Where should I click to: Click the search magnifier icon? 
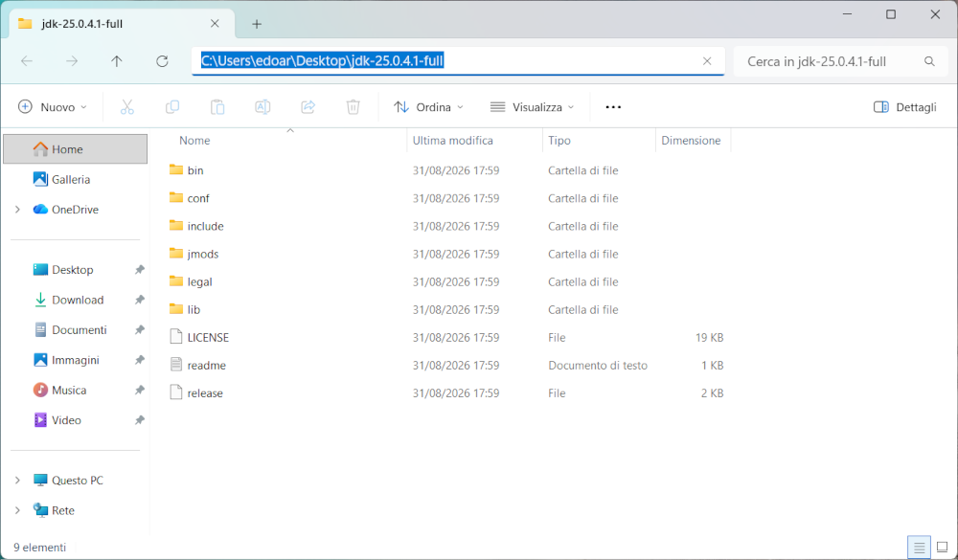(x=929, y=61)
